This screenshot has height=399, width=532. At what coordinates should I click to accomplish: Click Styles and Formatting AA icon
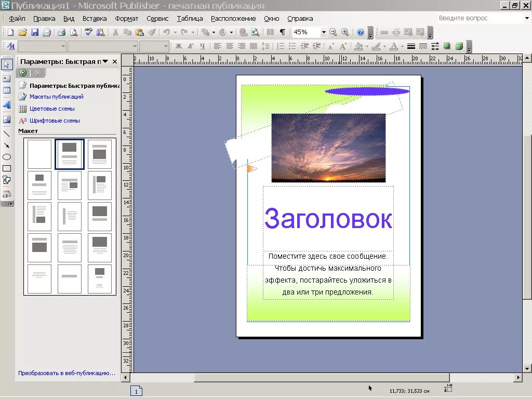tap(11, 46)
